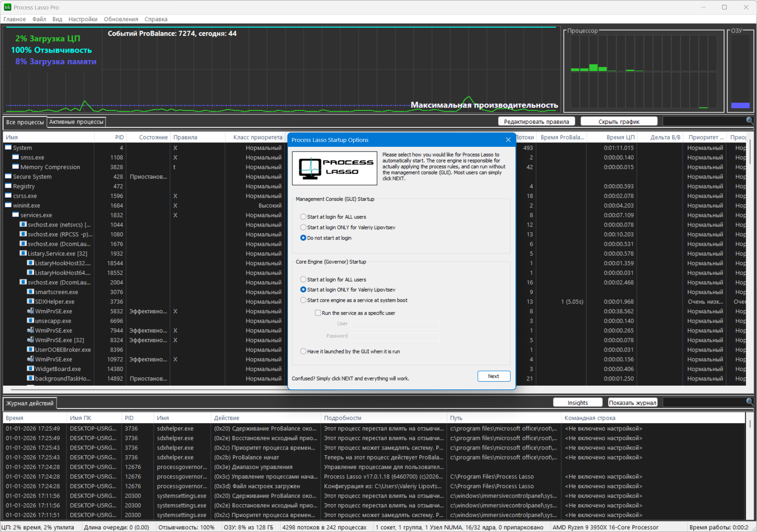
Task: Enable Run the service as a specific user
Action: coord(318,313)
